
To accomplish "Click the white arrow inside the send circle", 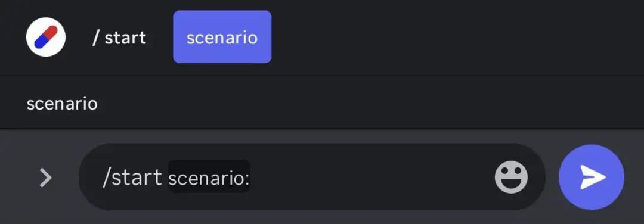I will pos(593,177).
